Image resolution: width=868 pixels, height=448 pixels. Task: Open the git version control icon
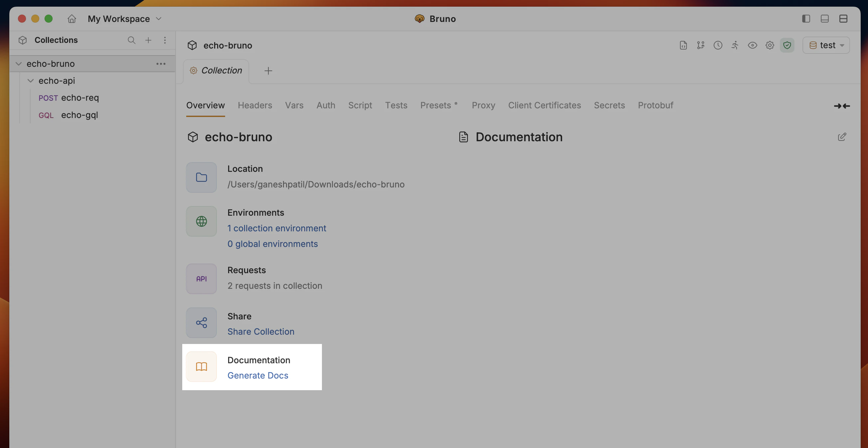click(700, 45)
